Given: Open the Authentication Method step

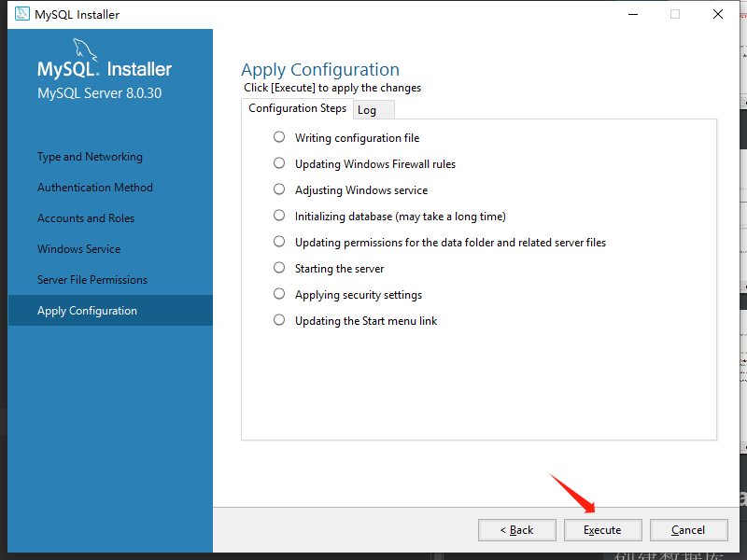Looking at the screenshot, I should (x=95, y=188).
